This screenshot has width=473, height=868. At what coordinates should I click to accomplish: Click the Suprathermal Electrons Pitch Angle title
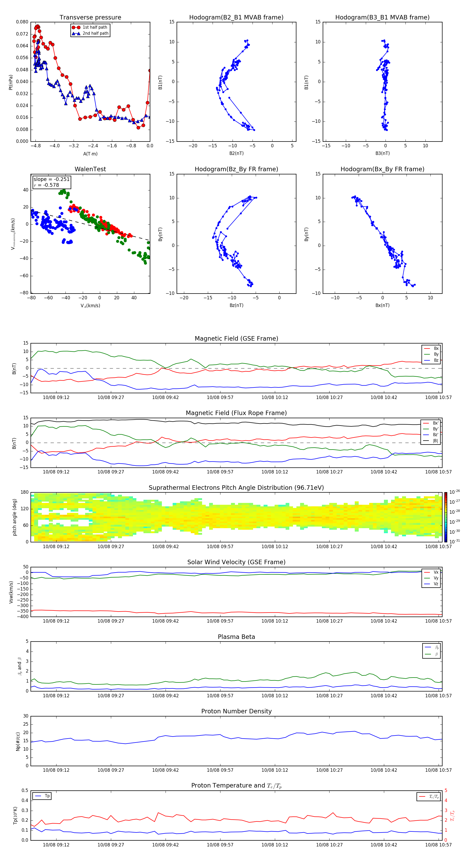point(236,488)
